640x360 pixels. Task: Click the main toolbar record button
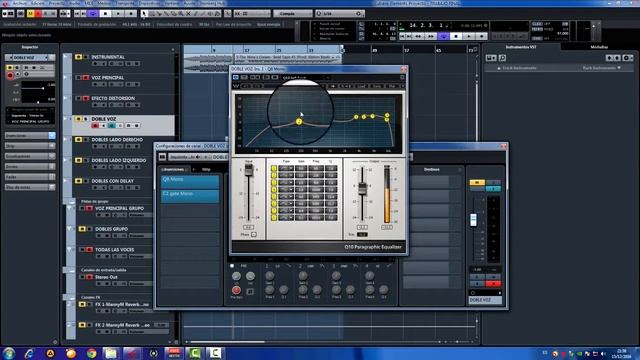131,13
